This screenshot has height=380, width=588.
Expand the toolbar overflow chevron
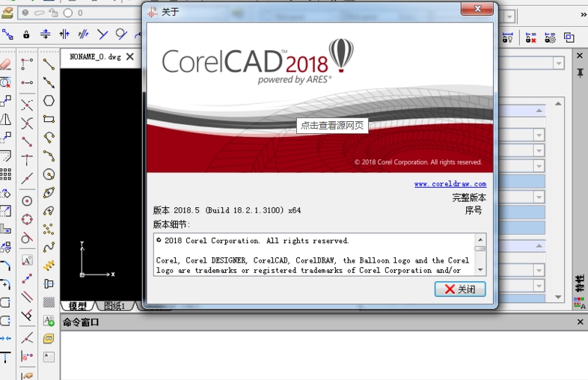tap(583, 15)
